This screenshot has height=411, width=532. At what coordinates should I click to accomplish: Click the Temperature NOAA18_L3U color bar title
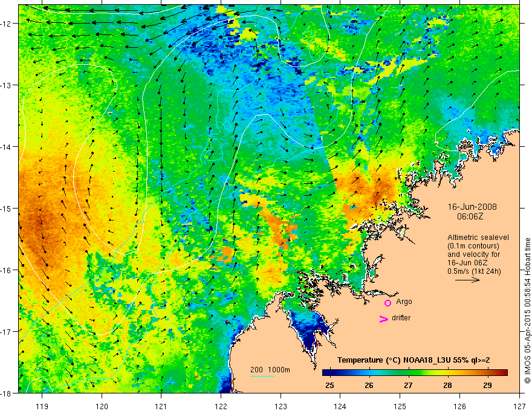tap(414, 360)
